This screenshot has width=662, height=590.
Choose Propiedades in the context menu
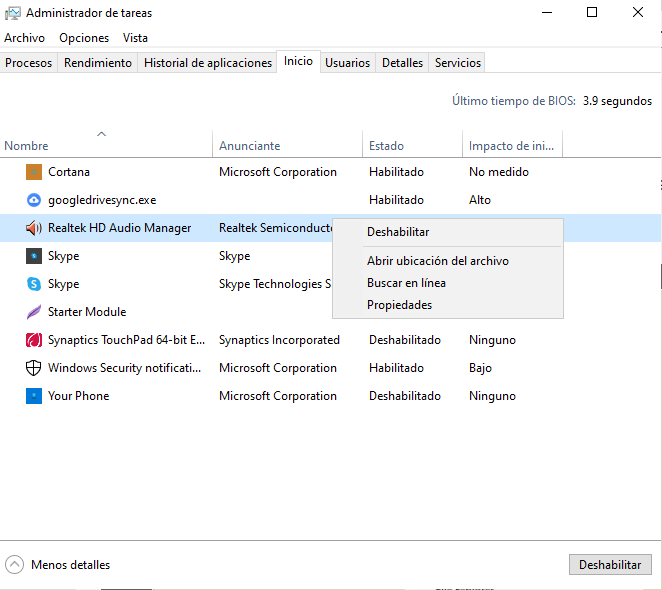pyautogui.click(x=448, y=305)
